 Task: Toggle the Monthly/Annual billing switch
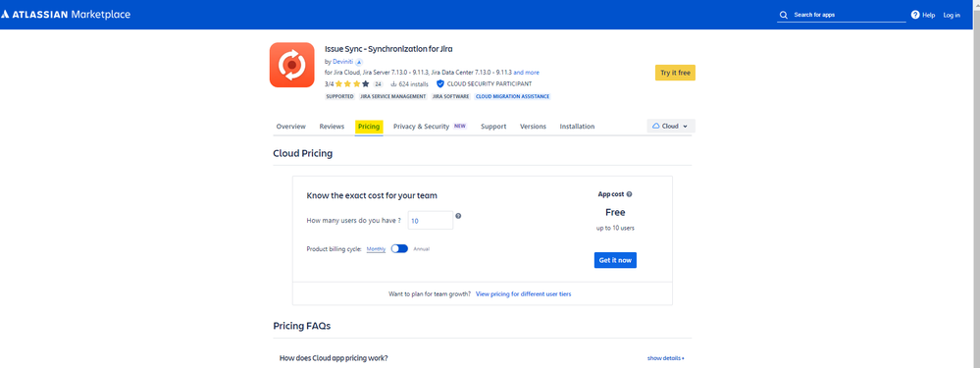click(399, 248)
